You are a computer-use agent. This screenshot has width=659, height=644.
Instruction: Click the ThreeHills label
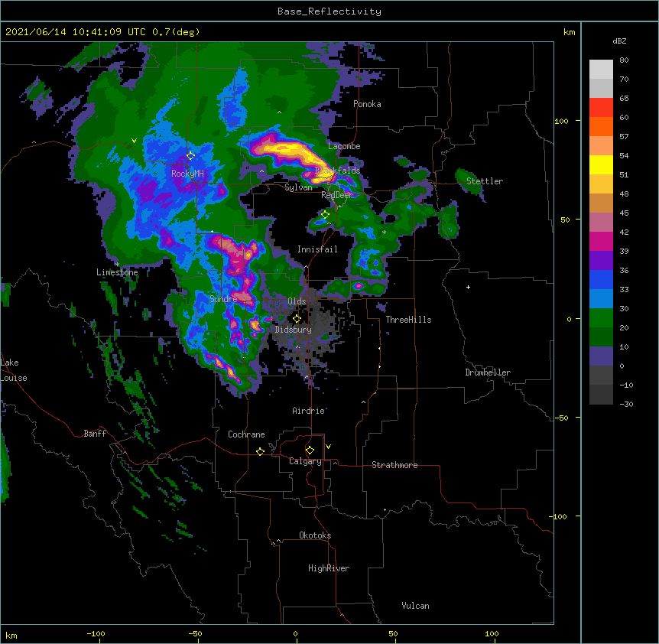click(x=408, y=320)
